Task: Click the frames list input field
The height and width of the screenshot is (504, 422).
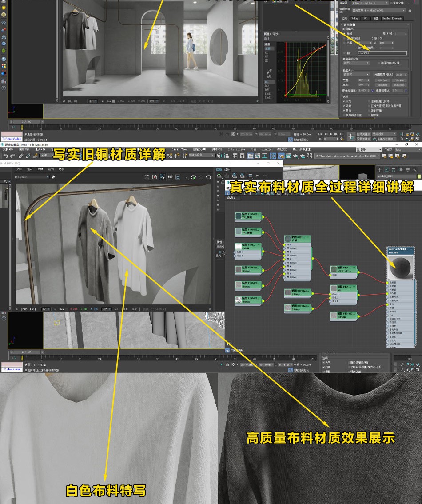Action: pyautogui.click(x=382, y=53)
